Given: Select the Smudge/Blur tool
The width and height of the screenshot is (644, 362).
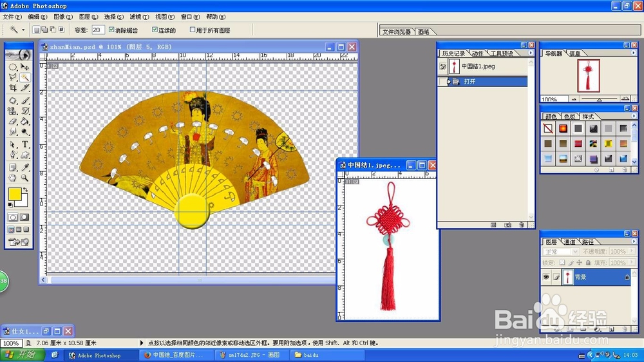Looking at the screenshot, I should [13, 131].
